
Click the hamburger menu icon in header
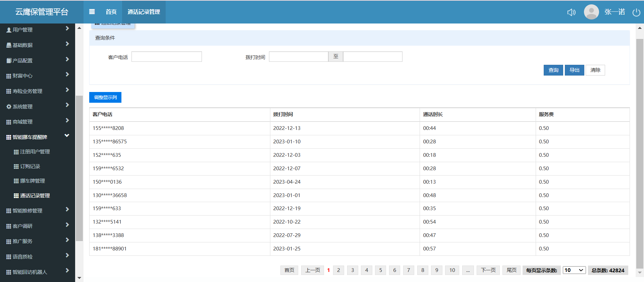[92, 12]
